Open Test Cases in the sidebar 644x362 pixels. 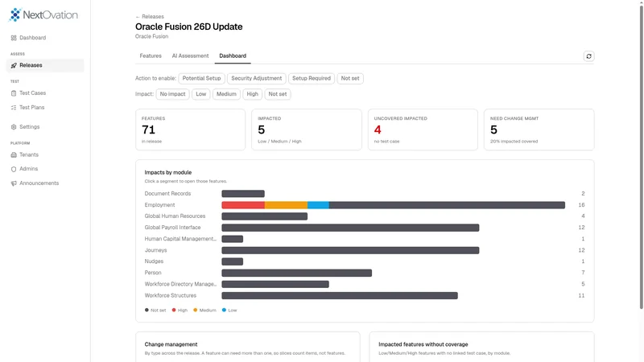[x=45, y=93]
